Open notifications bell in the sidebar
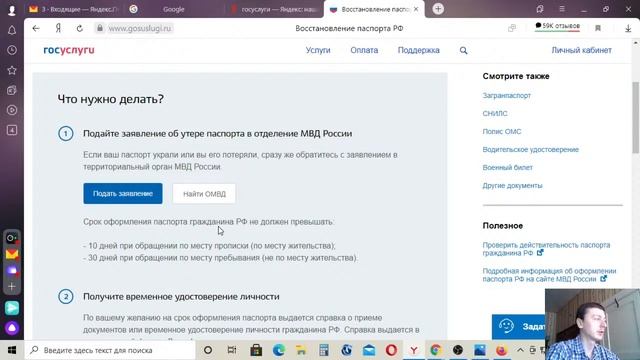Screen dimensions: 640x360 click(x=12, y=30)
